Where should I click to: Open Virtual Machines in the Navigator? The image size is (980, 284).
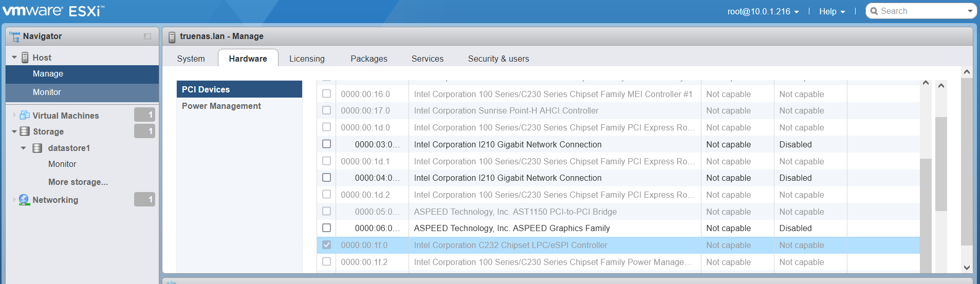[66, 116]
